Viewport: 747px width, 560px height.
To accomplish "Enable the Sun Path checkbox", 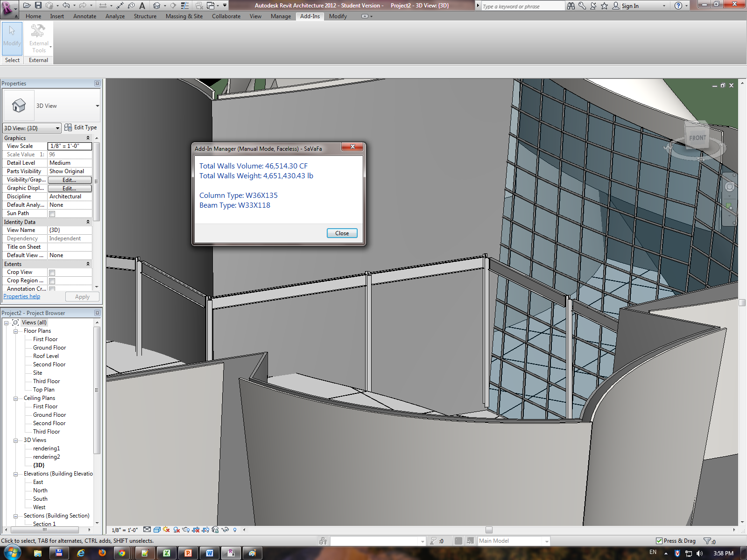I will click(52, 214).
